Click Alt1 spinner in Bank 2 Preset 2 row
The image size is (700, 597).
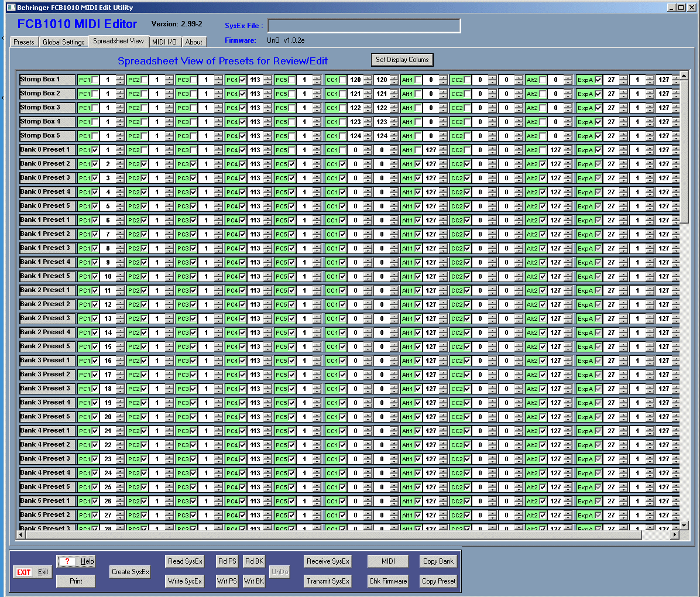tap(443, 304)
